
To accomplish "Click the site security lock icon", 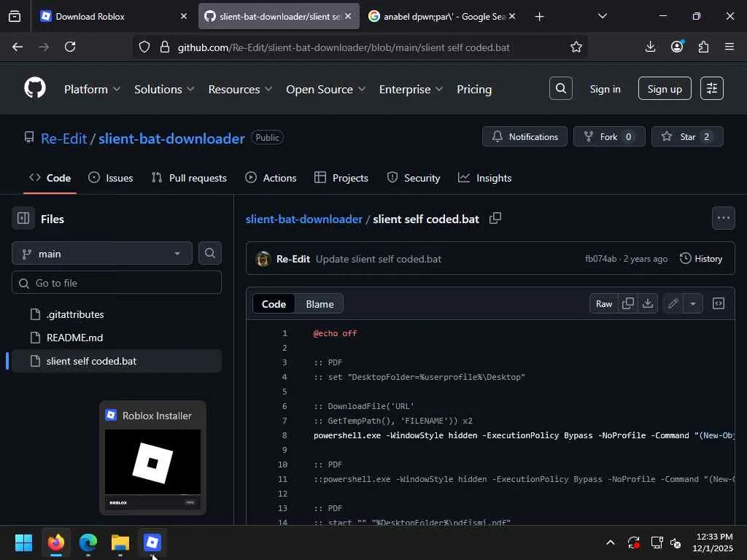I will 165,47.
